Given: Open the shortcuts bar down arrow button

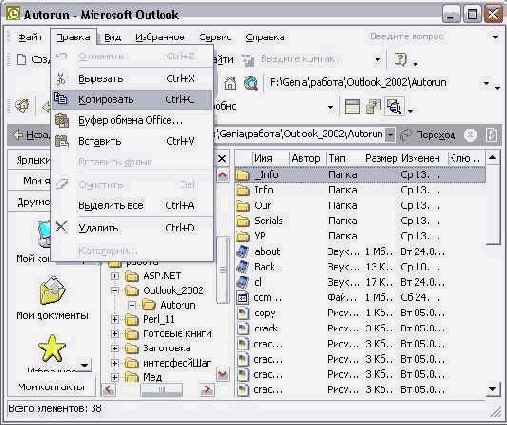Looking at the screenshot, I should click(x=85, y=365).
